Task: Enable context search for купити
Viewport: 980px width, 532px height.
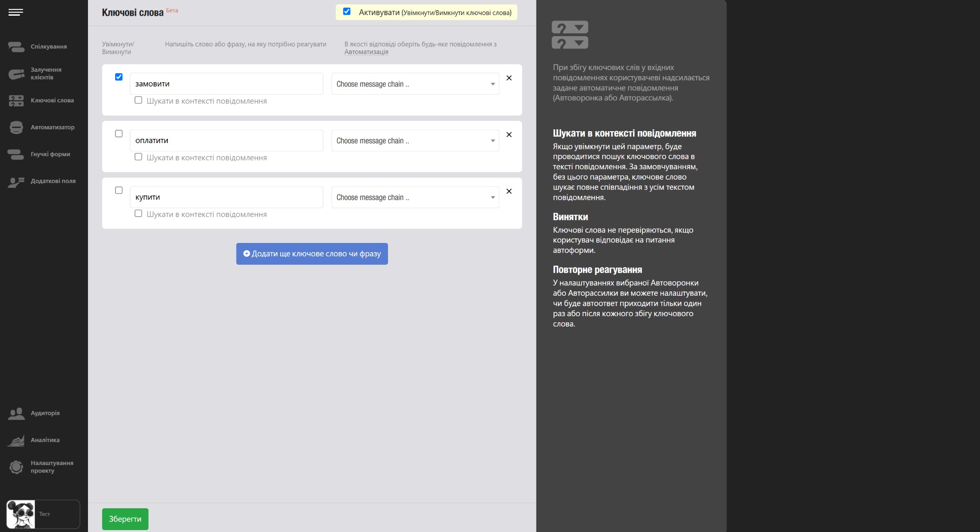Action: pyautogui.click(x=138, y=213)
